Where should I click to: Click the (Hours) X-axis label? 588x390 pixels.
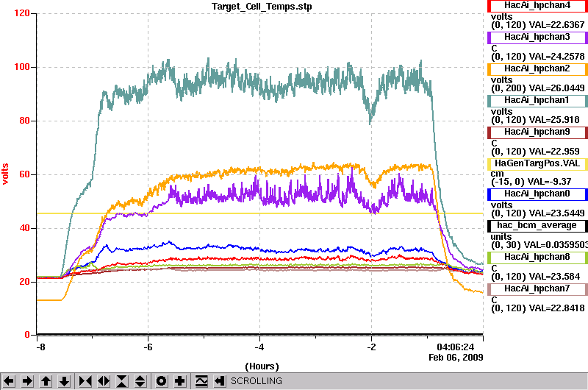262,366
